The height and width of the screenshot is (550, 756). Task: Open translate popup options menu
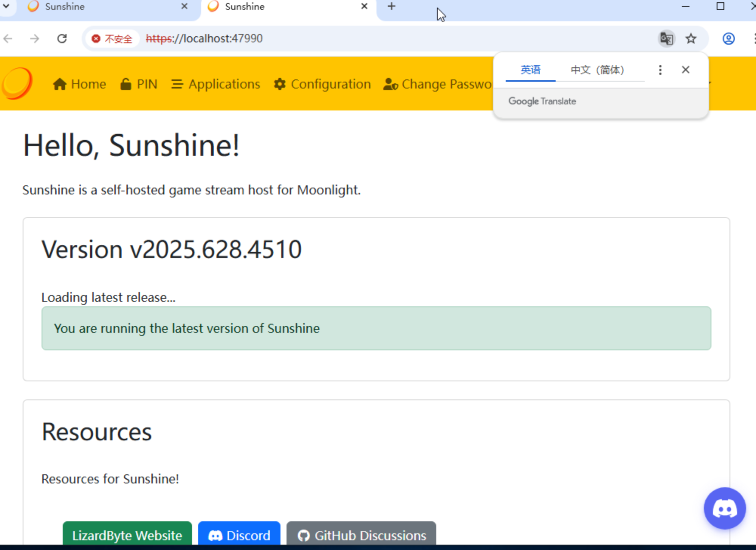click(x=660, y=70)
